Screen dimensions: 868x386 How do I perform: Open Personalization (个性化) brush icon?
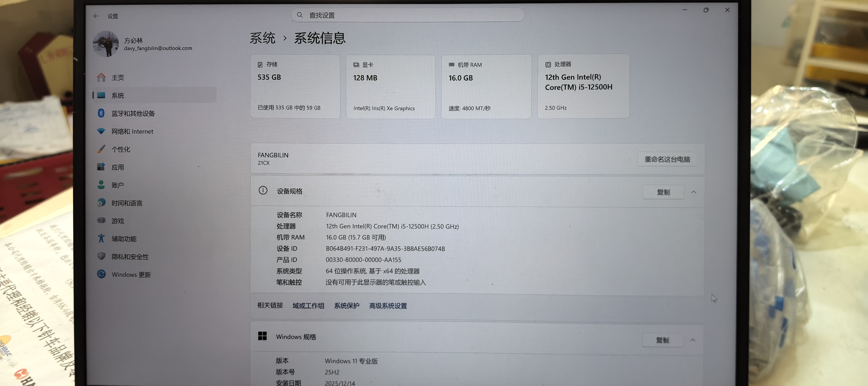101,149
